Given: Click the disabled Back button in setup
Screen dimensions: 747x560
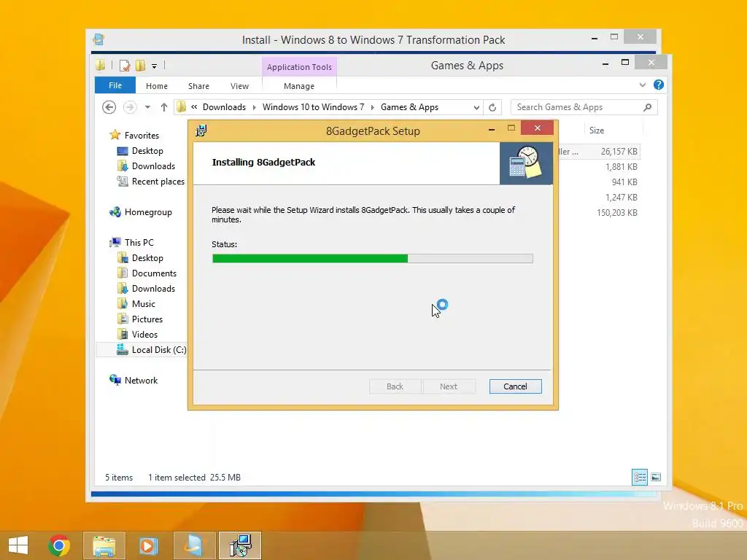Looking at the screenshot, I should coord(395,386).
